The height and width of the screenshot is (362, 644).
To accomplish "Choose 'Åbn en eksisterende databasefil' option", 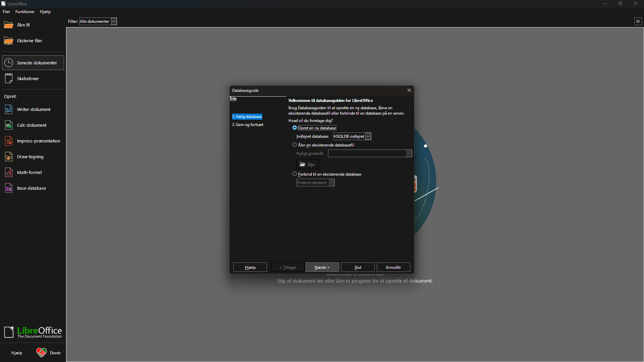I will [x=295, y=145].
